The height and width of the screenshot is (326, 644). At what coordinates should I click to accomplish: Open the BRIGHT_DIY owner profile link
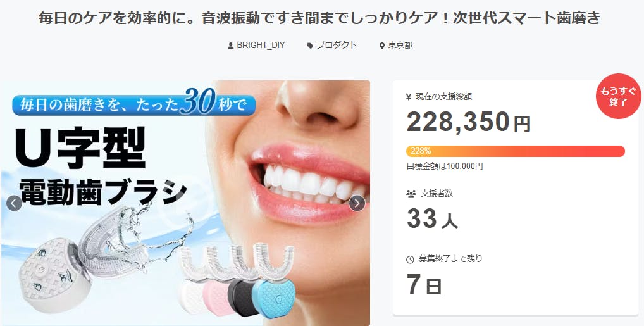point(261,46)
